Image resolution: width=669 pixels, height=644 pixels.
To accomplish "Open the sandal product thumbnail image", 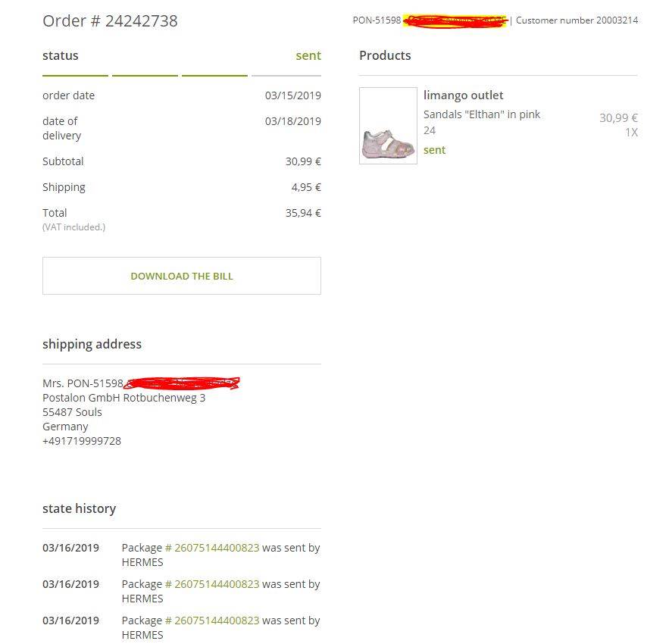I will pos(388,126).
